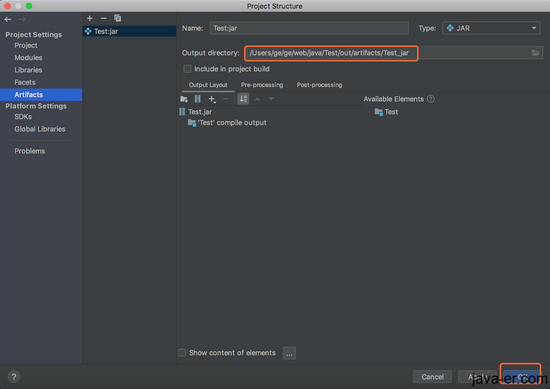
Task: Open Project settings page
Action: (x=26, y=45)
